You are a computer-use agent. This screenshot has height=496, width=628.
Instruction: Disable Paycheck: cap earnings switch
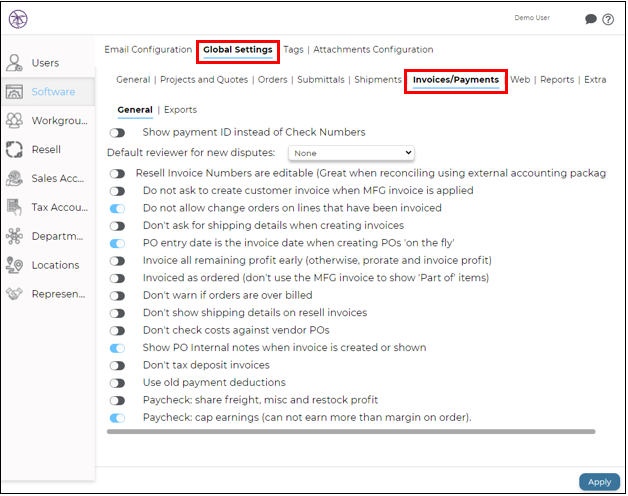pos(117,418)
